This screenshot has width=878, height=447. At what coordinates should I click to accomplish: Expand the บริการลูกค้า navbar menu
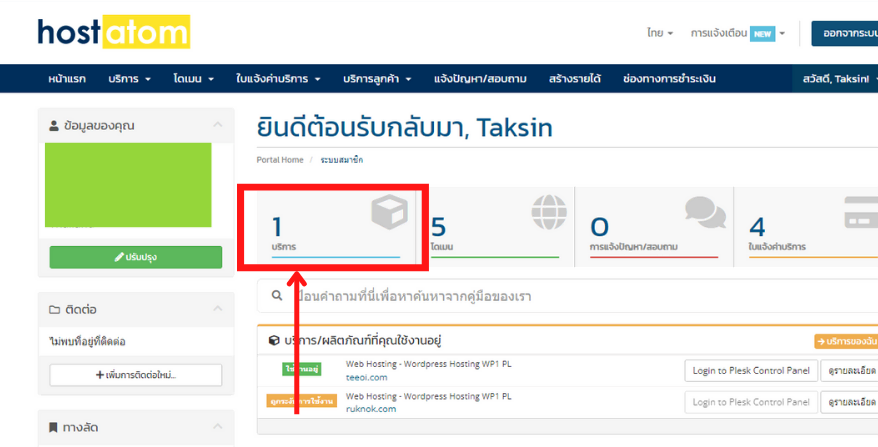pos(377,79)
